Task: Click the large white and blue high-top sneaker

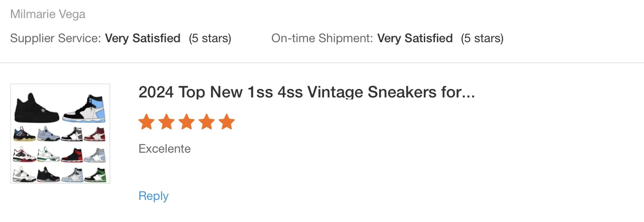Action: 84,107
